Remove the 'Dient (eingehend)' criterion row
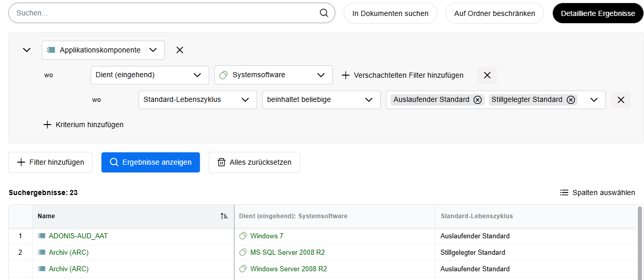644x280 pixels. click(x=487, y=75)
